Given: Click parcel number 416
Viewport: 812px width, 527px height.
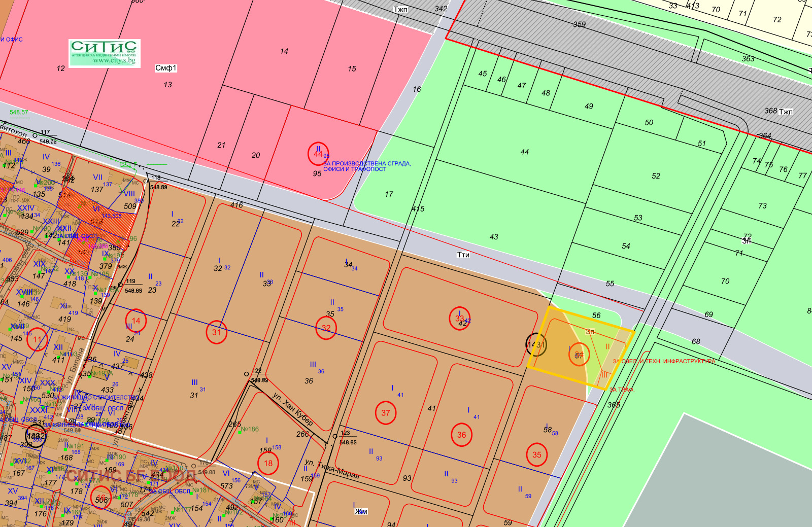Looking at the screenshot, I should pyautogui.click(x=236, y=205).
